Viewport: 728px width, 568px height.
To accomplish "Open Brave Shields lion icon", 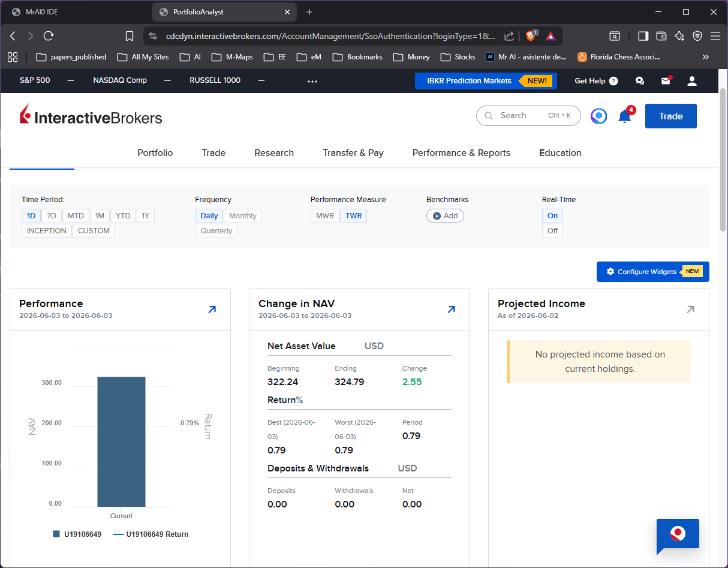I will 531,35.
